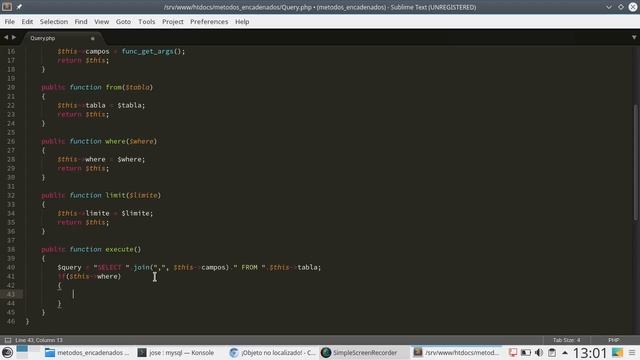Click line number 38 in the gutter
Screen dimensions: 640x360
coord(11,249)
